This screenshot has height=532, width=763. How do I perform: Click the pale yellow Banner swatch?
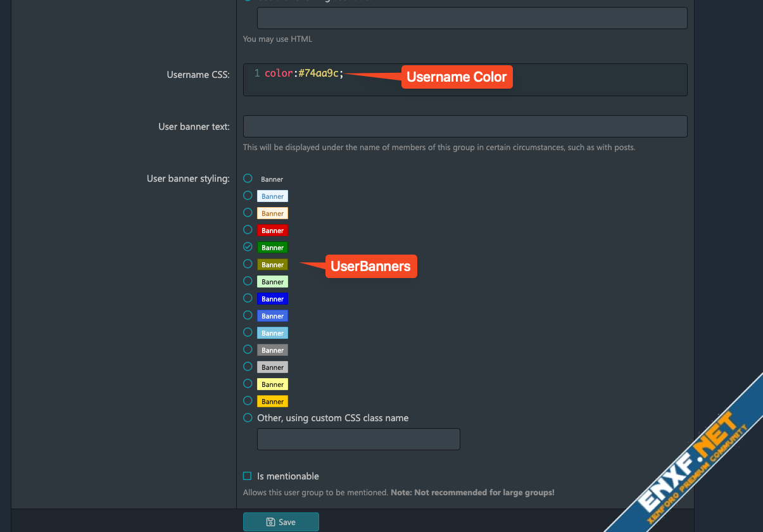pos(272,384)
